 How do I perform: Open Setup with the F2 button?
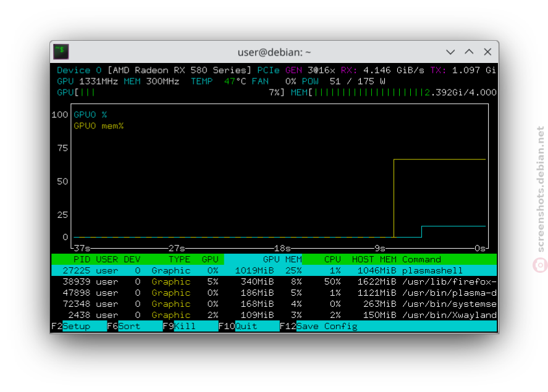[x=79, y=327]
